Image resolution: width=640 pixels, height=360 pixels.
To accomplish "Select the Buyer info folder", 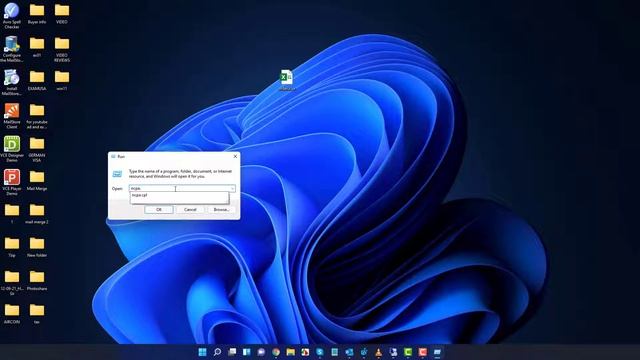I will tap(37, 13).
